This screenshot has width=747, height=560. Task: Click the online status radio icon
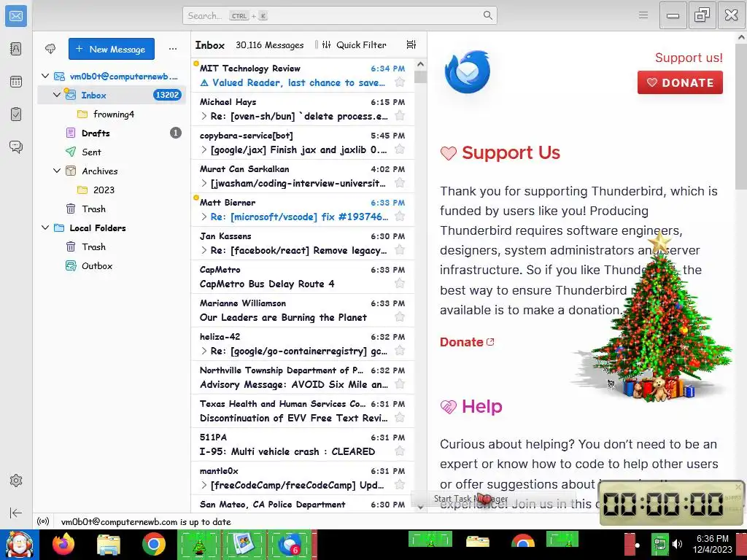43,521
